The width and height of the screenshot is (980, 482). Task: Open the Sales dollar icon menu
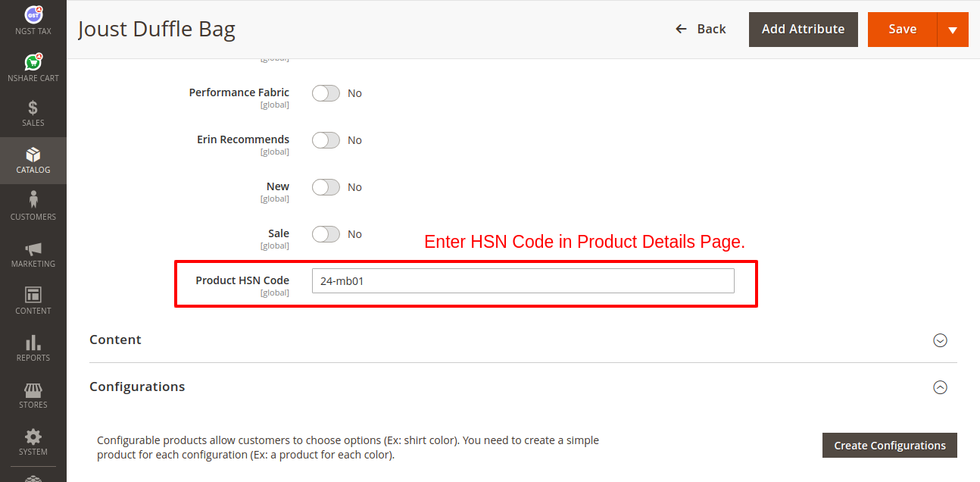coord(33,108)
